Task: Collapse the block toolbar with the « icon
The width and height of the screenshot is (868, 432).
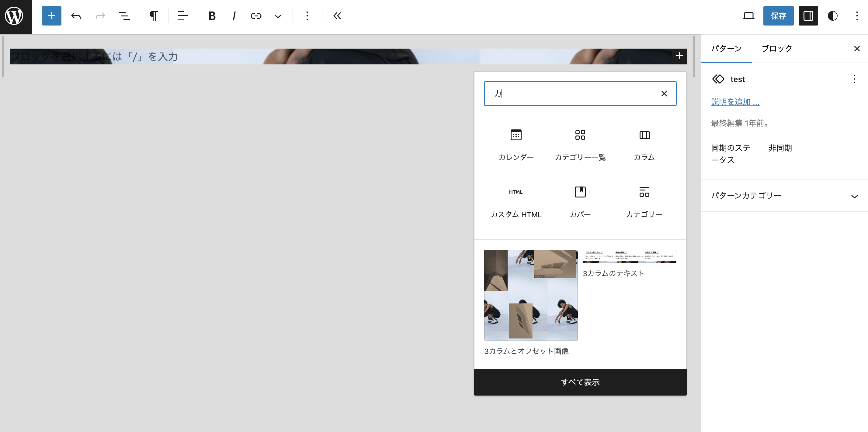Action: [337, 16]
